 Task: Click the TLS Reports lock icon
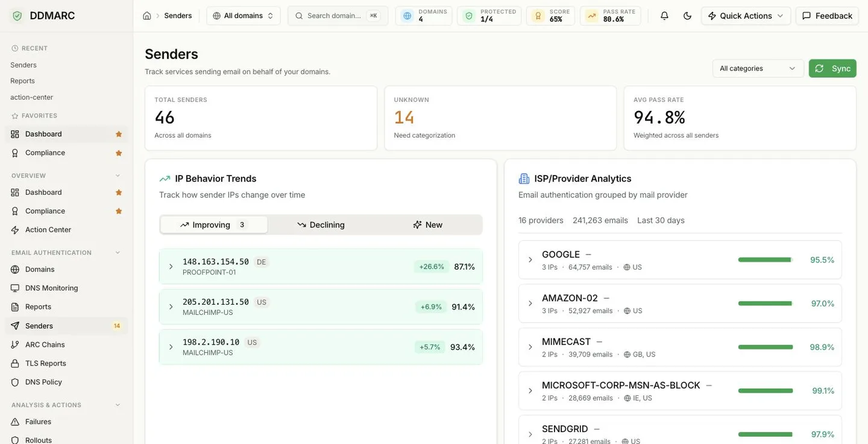pyautogui.click(x=15, y=363)
